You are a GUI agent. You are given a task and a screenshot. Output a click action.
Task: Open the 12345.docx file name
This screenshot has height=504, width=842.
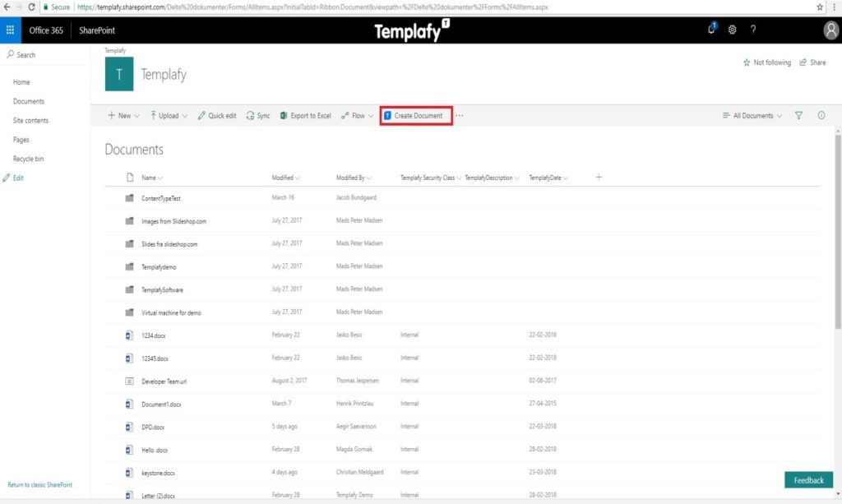point(155,358)
